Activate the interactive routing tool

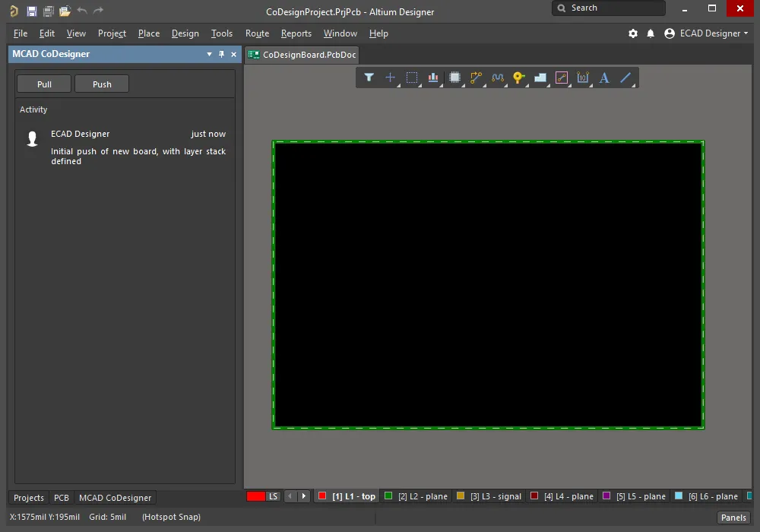[477, 78]
